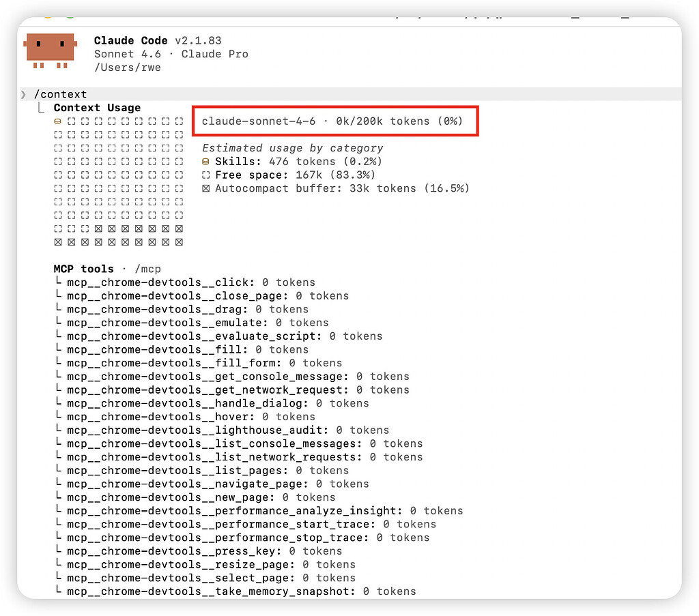Select the chrome-devtools__resize_page row
Image resolution: width=699 pixels, height=616 pixels.
tap(205, 564)
